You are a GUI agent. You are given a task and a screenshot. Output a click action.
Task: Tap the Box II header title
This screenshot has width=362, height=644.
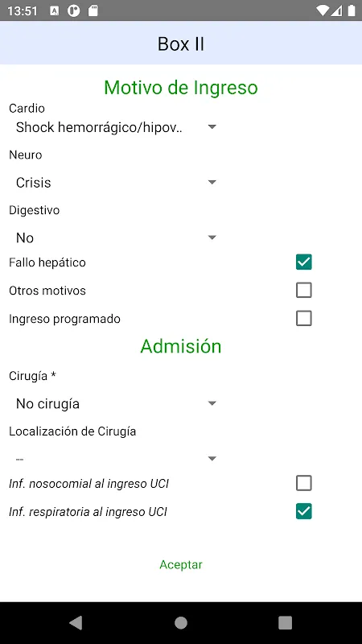click(181, 44)
